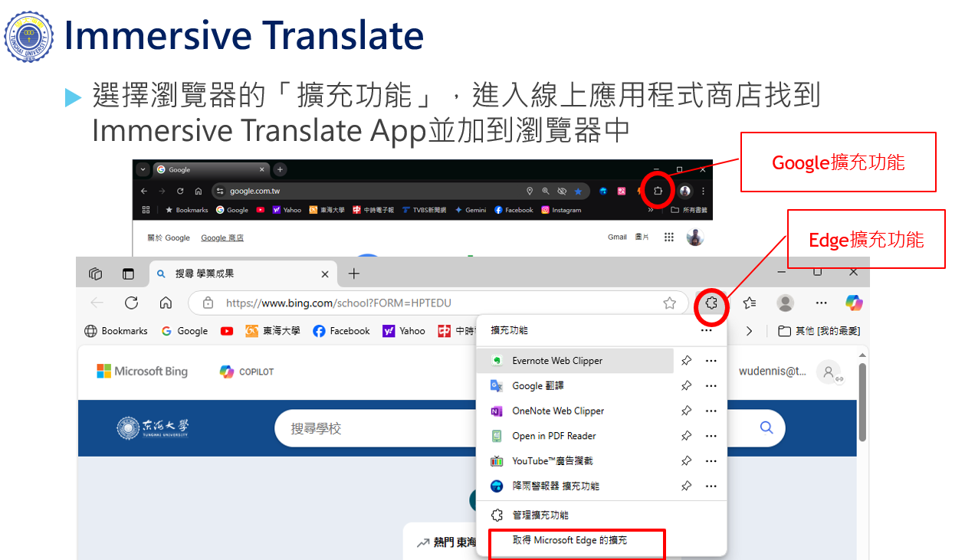Go back in the Chrome window
Viewport: 965px width, 560px height.
click(x=143, y=191)
